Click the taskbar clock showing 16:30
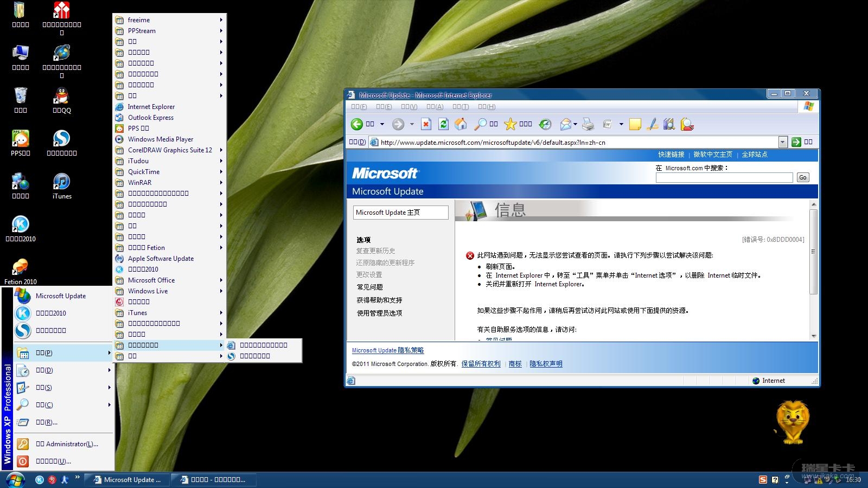The width and height of the screenshot is (868, 488). [x=853, y=480]
